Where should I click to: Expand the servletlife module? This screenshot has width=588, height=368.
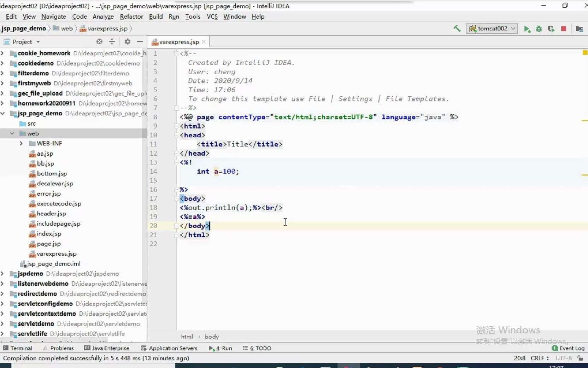pyautogui.click(x=2, y=334)
